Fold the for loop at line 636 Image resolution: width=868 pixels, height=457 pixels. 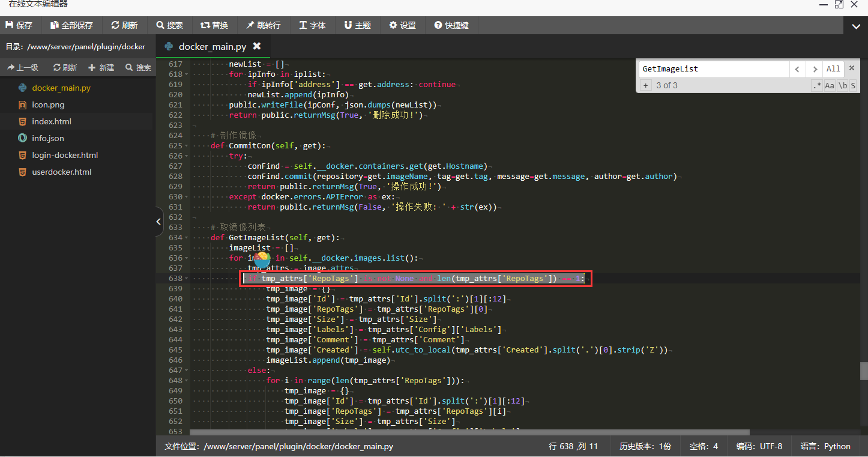186,258
